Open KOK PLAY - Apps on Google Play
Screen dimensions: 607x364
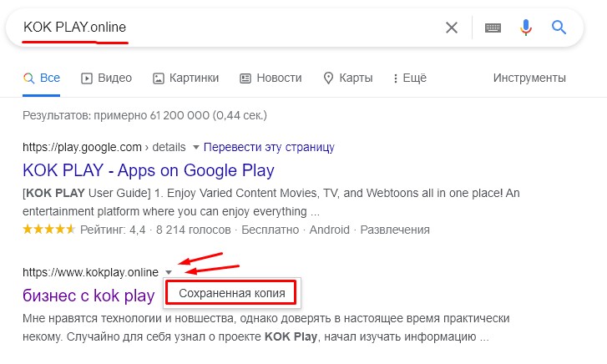(149, 171)
